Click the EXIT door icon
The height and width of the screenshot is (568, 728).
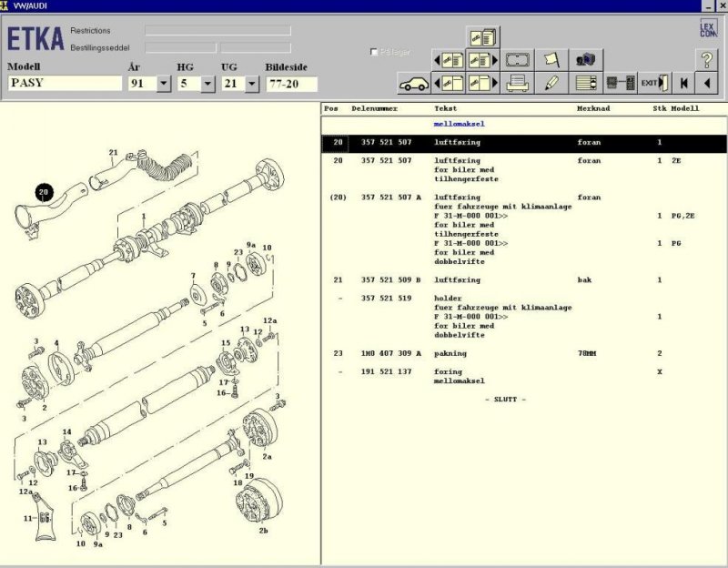point(652,84)
